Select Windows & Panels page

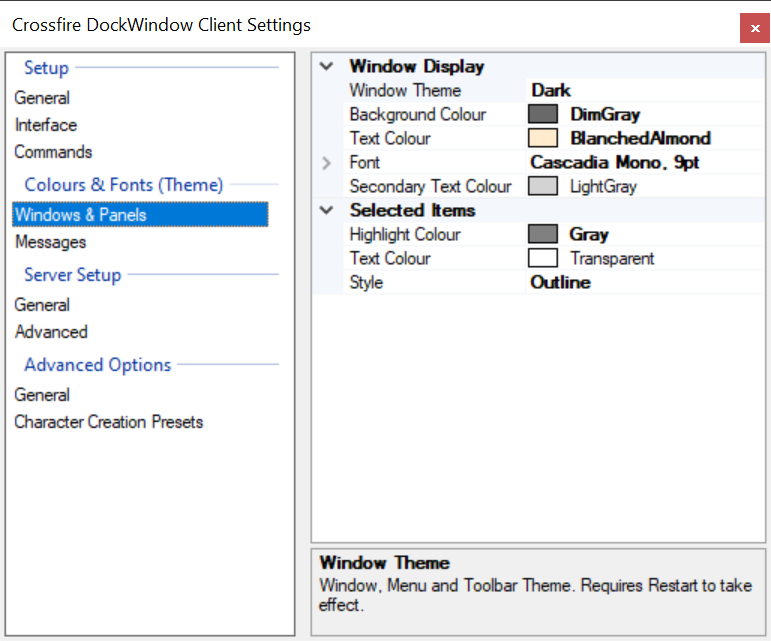(140, 214)
